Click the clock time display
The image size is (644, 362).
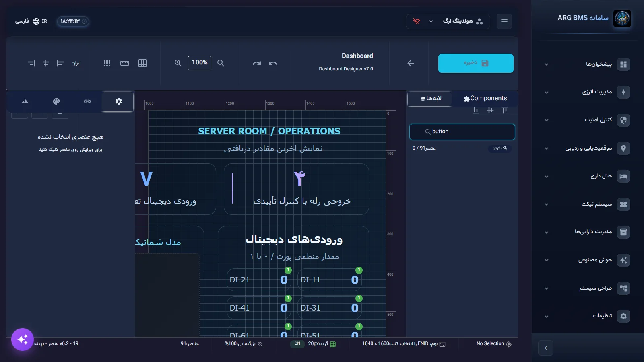pos(73,21)
